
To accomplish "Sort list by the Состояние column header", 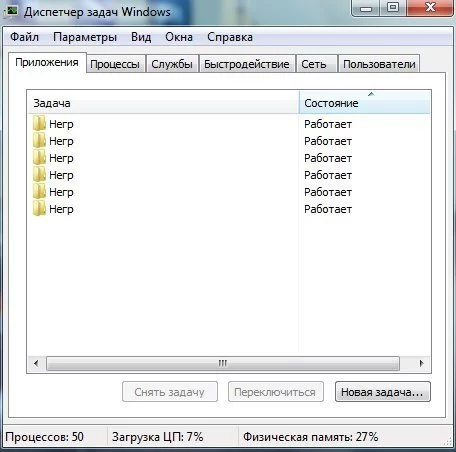I will point(365,103).
